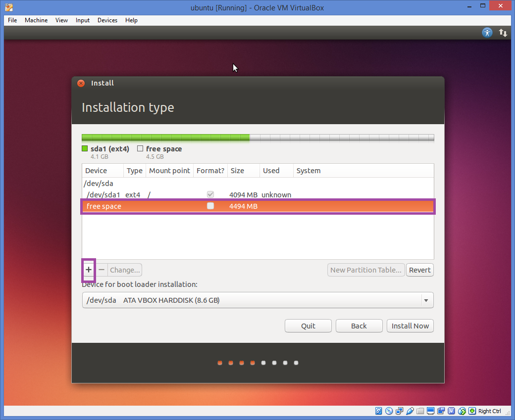Image resolution: width=515 pixels, height=420 pixels.
Task: Click the 4494 MB size value
Action: click(x=243, y=206)
